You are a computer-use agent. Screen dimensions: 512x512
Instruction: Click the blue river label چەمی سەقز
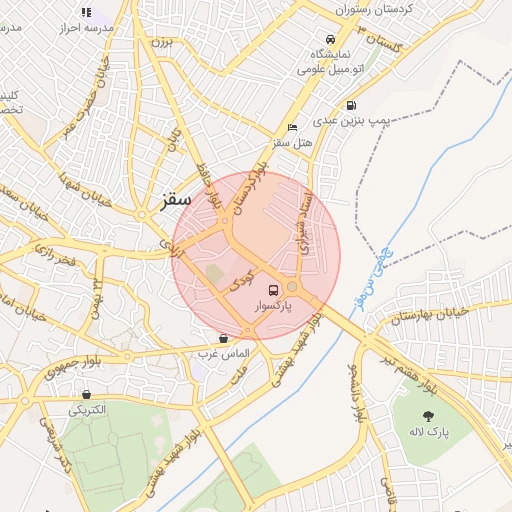[375, 278]
